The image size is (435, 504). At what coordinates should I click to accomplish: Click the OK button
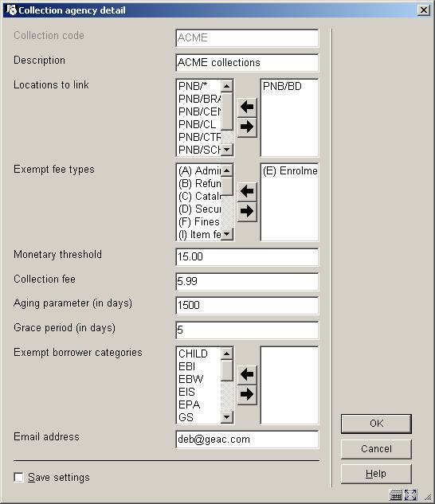376,424
